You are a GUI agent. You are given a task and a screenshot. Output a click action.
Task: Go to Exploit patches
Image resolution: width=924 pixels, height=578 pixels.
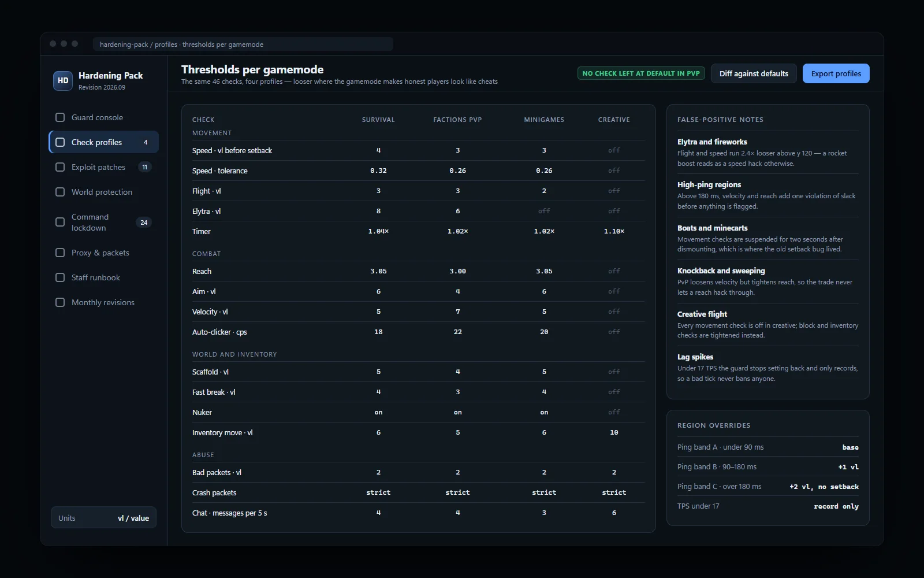click(x=104, y=167)
